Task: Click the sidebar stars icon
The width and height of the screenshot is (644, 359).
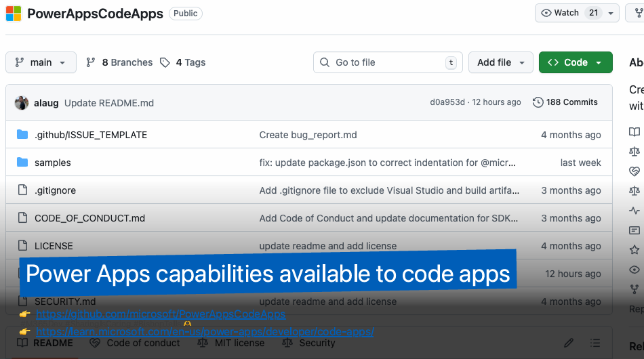Action: point(635,249)
